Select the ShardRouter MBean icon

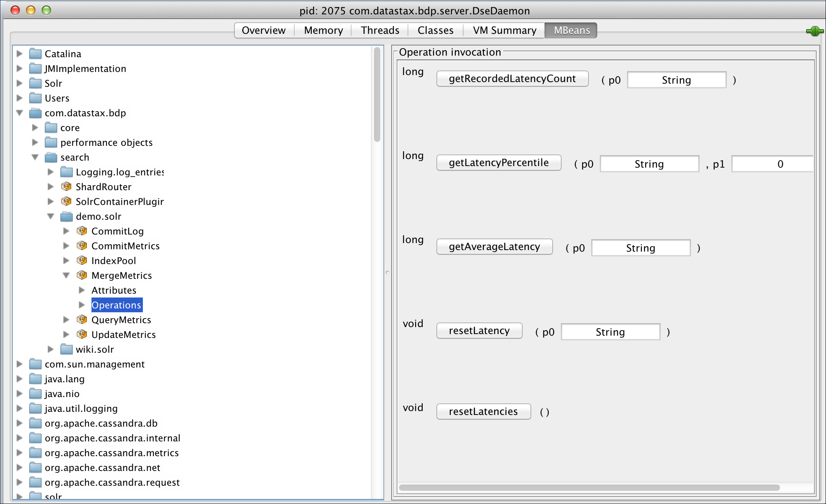[x=66, y=187]
